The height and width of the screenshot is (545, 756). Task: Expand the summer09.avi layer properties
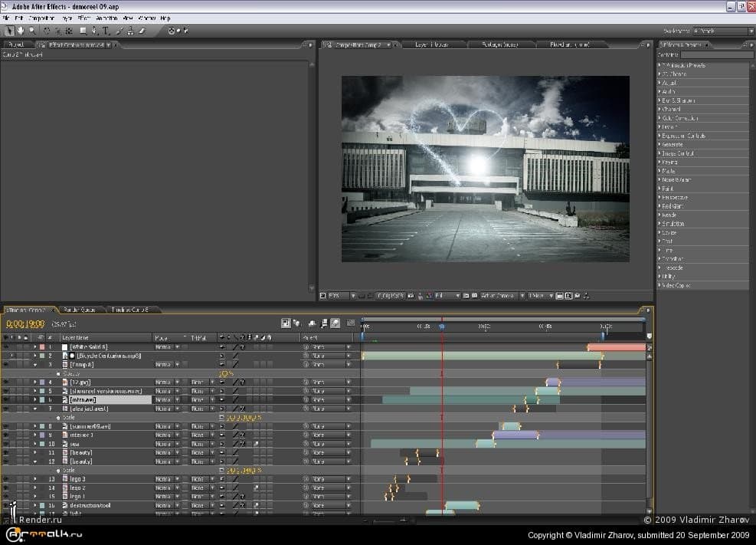coord(34,426)
